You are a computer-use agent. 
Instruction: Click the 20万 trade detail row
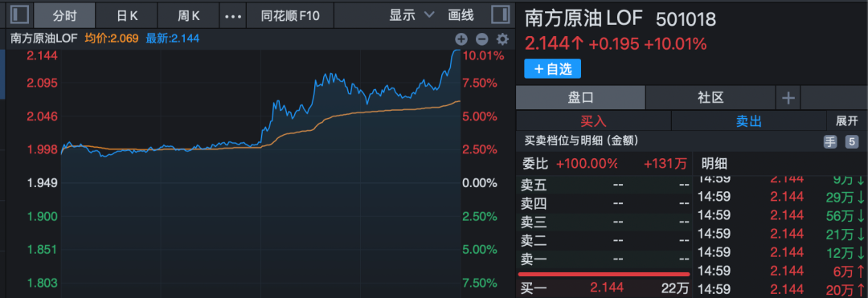pyautogui.click(x=780, y=288)
